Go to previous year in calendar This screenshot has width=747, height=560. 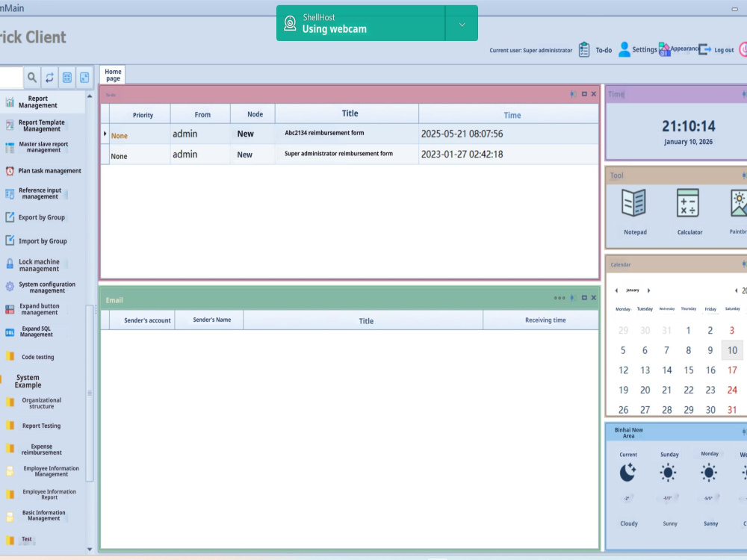point(736,290)
